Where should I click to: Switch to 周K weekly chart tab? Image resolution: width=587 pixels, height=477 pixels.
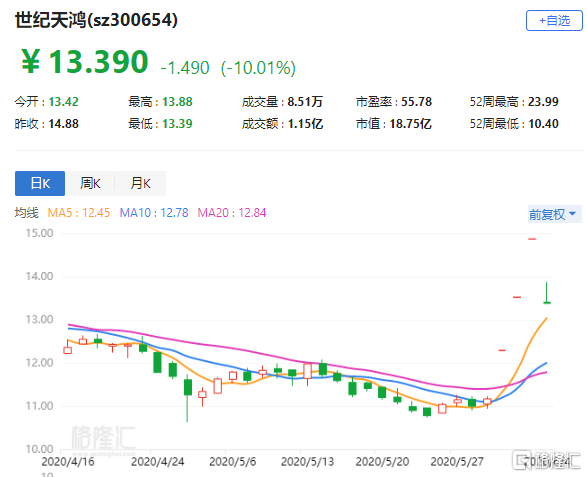coord(90,183)
